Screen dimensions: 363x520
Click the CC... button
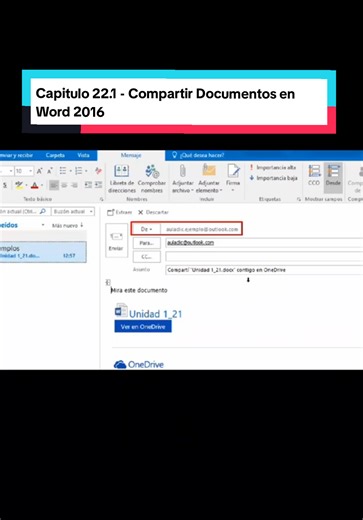pos(147,257)
